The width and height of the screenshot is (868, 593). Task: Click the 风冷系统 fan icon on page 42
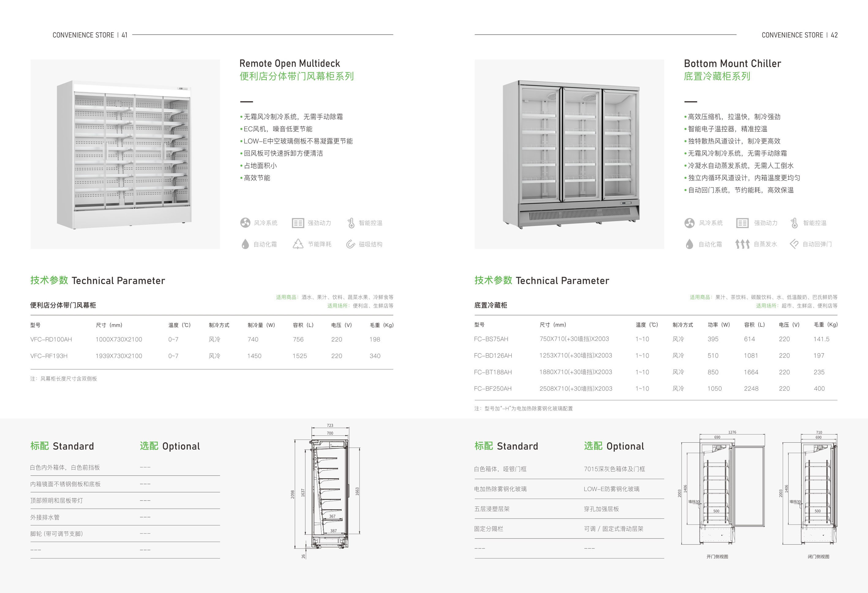(690, 223)
